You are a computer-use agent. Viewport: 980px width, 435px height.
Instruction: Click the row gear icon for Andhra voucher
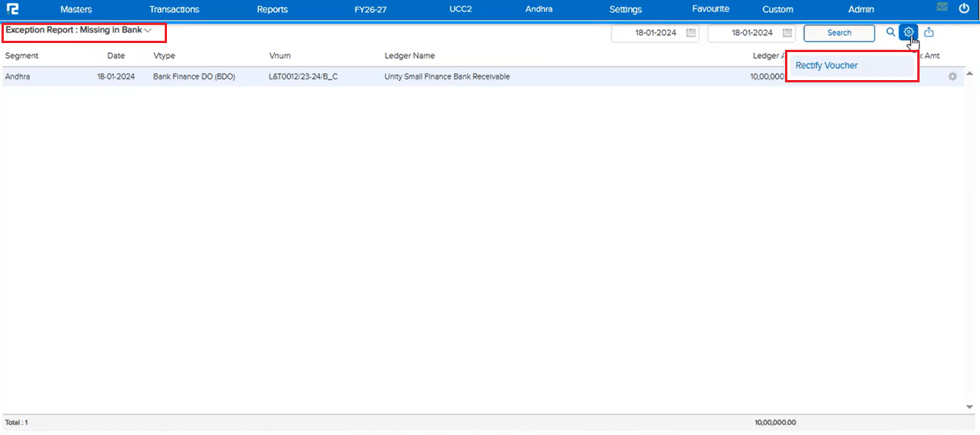tap(952, 76)
